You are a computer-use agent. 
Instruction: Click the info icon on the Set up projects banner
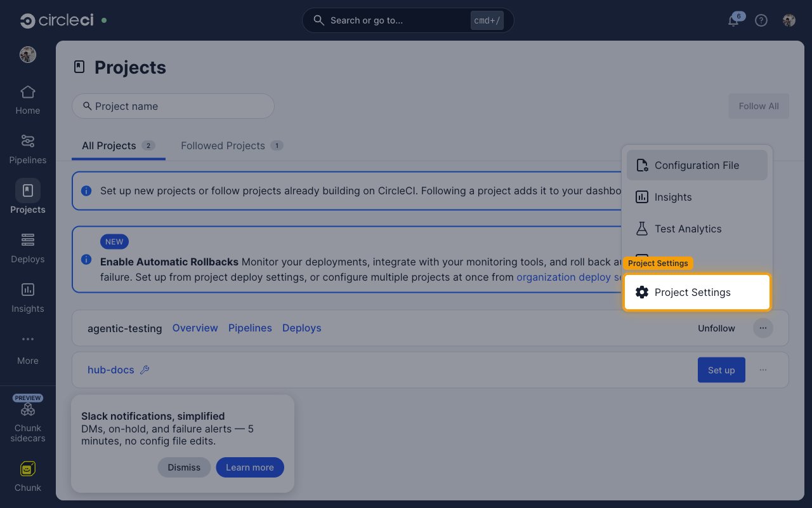pos(86,190)
